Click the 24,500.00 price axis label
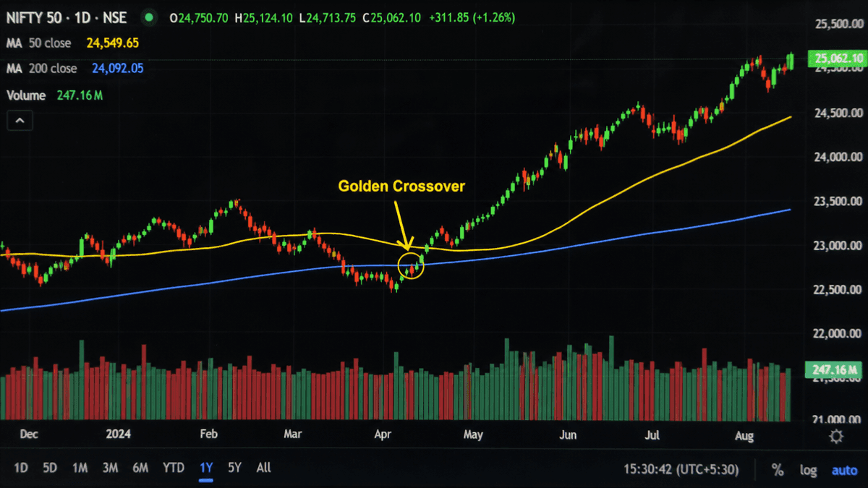This screenshot has width=868, height=488. [839, 114]
